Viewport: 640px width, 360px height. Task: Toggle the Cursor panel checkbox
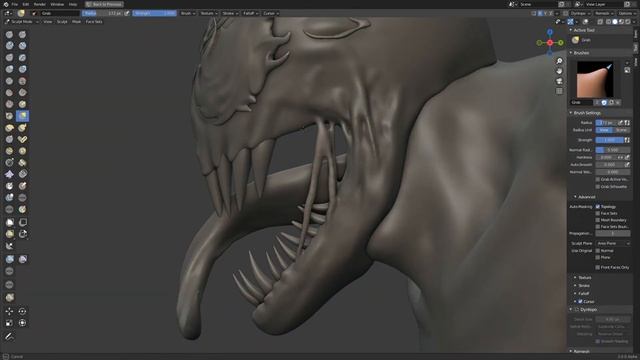point(580,301)
